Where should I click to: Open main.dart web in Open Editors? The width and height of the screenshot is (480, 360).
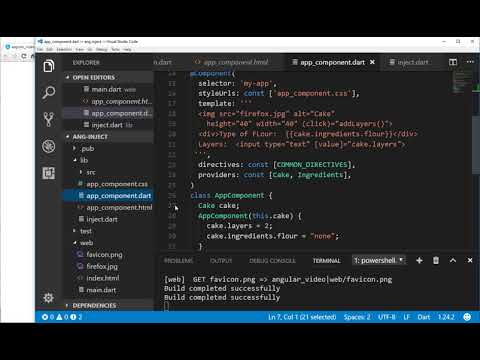109,89
